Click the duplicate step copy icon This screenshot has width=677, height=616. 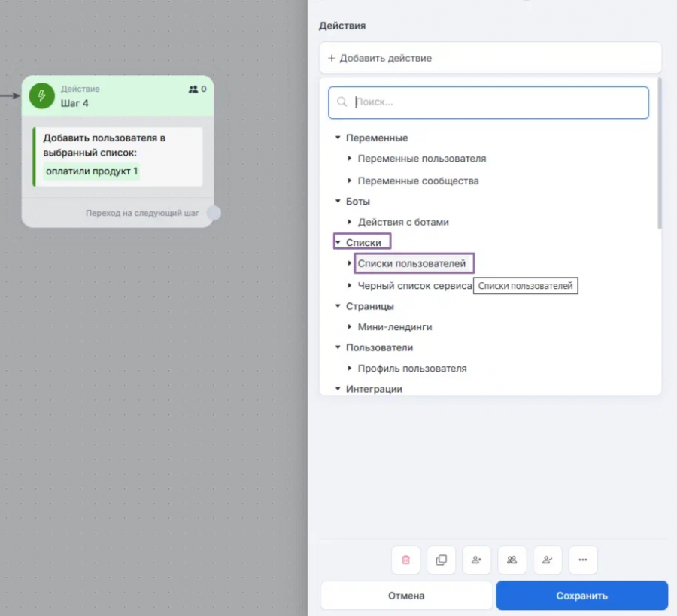click(x=441, y=560)
